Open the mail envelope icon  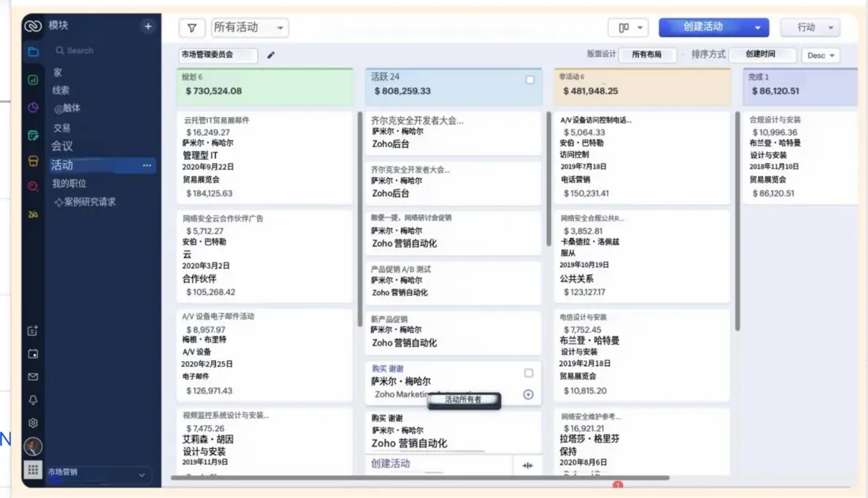click(33, 377)
